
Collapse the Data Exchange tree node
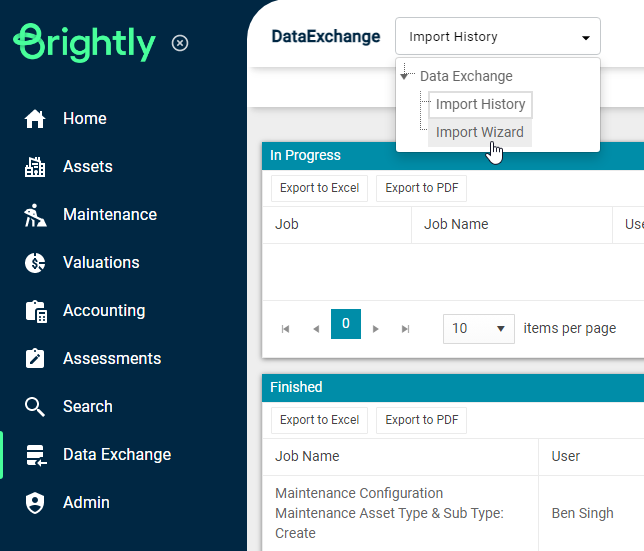click(x=405, y=76)
